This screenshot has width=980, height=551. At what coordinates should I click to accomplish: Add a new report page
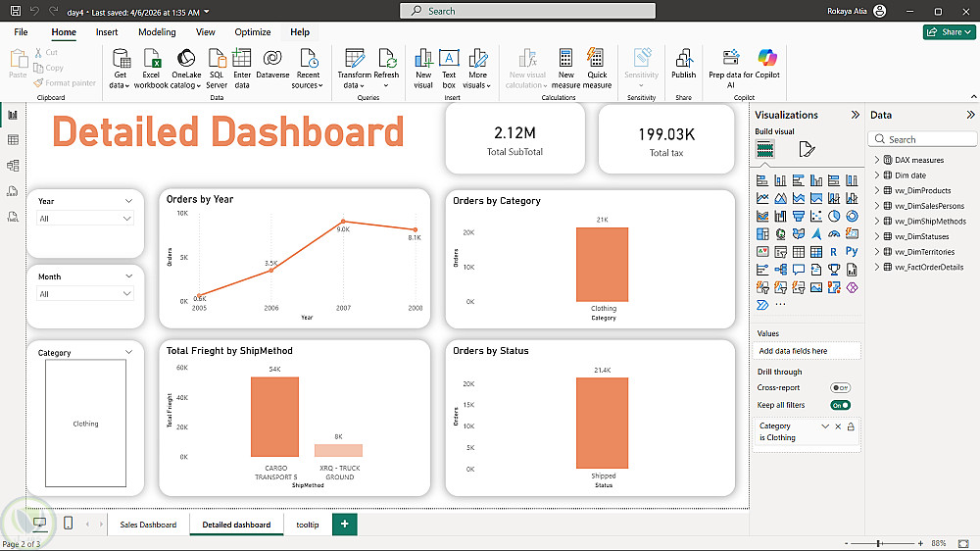click(x=344, y=525)
